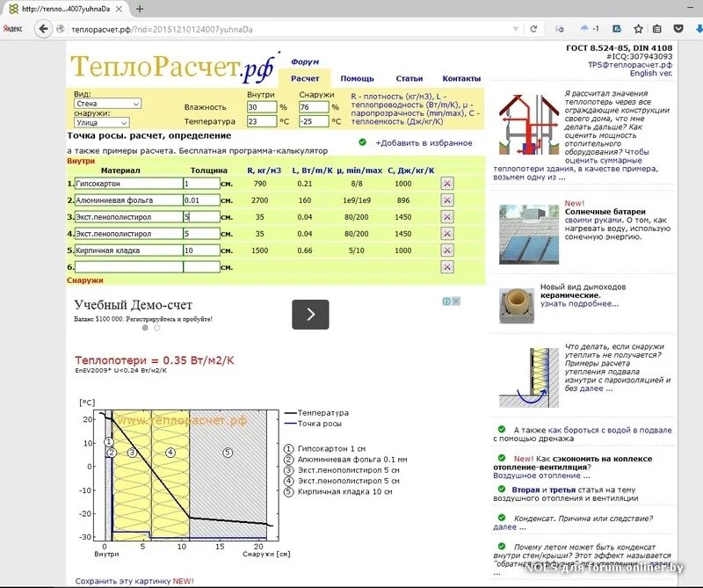
Task: Expand the address bar history dropdown arrow
Action: click(516, 29)
